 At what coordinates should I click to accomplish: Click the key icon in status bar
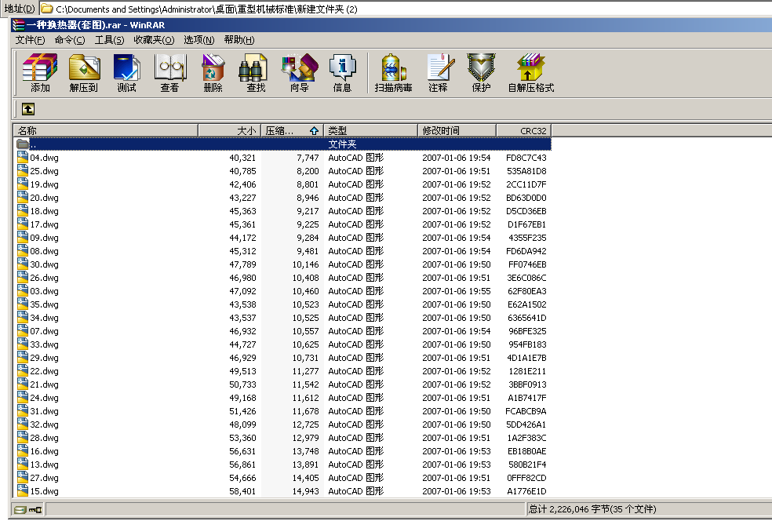click(x=35, y=510)
